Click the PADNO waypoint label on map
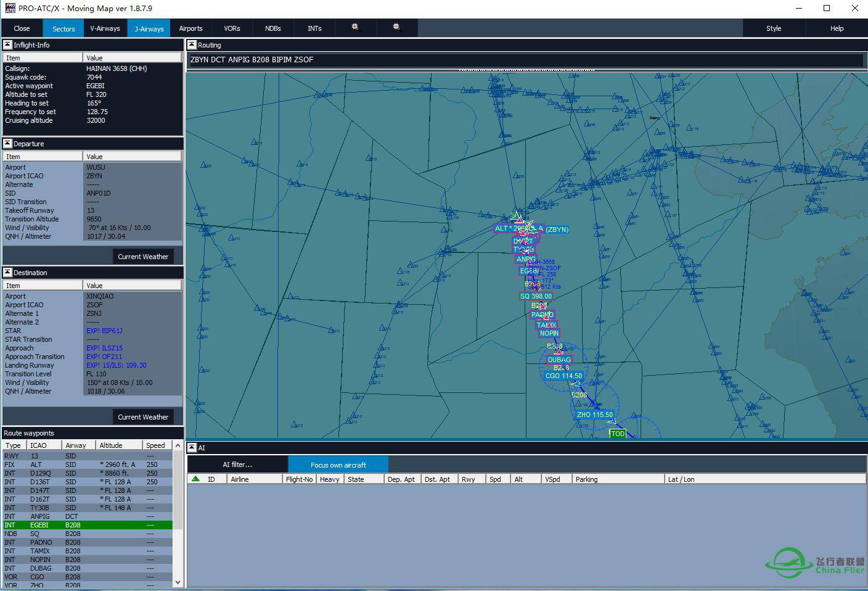The image size is (868, 591). tap(542, 315)
